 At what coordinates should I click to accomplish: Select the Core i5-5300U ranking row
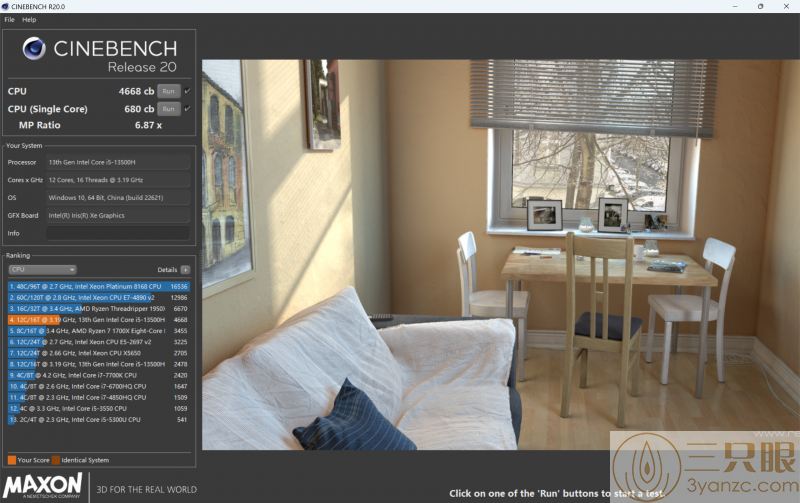point(99,420)
